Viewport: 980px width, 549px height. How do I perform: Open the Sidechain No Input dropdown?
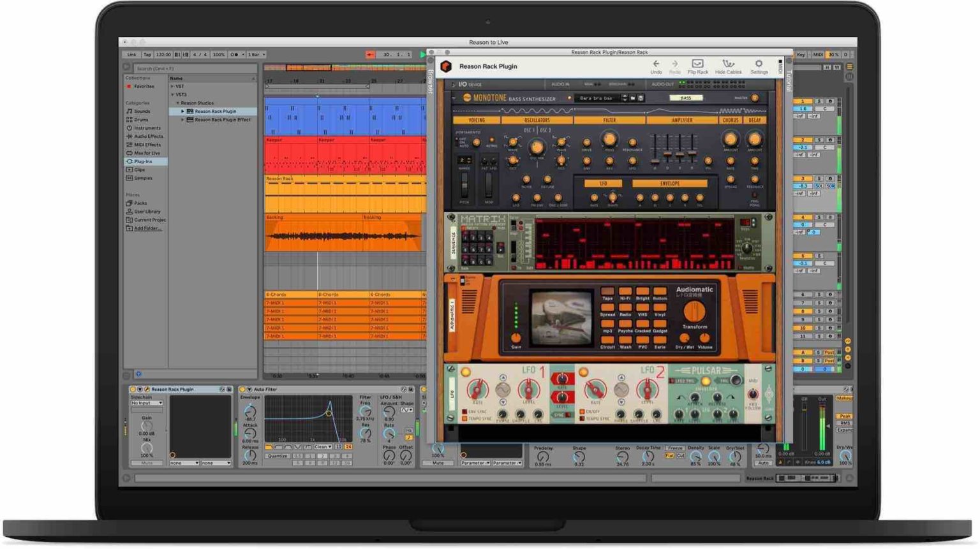147,403
